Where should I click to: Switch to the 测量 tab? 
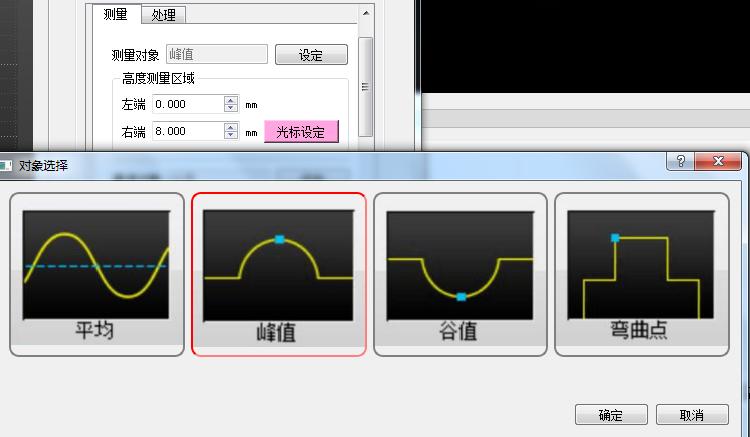[115, 14]
